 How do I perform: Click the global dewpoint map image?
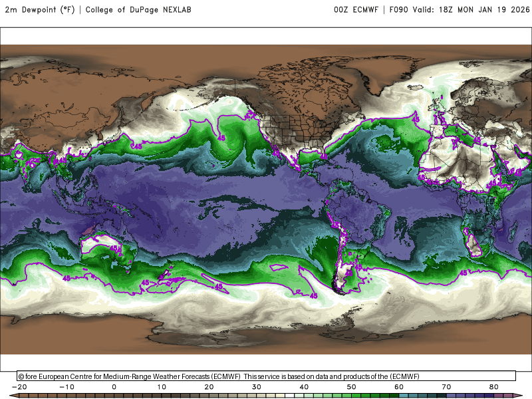click(266, 199)
